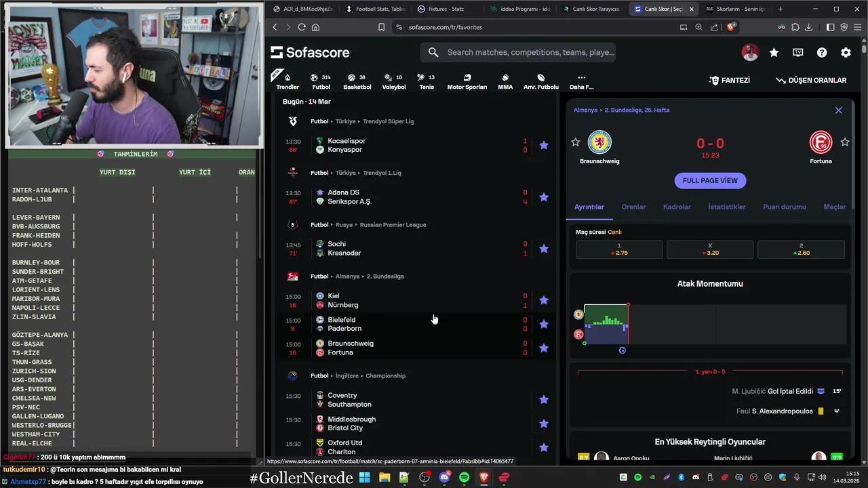Viewport: 868px width, 488px height.
Task: Click the Fortuna team crest
Action: pos(821,142)
